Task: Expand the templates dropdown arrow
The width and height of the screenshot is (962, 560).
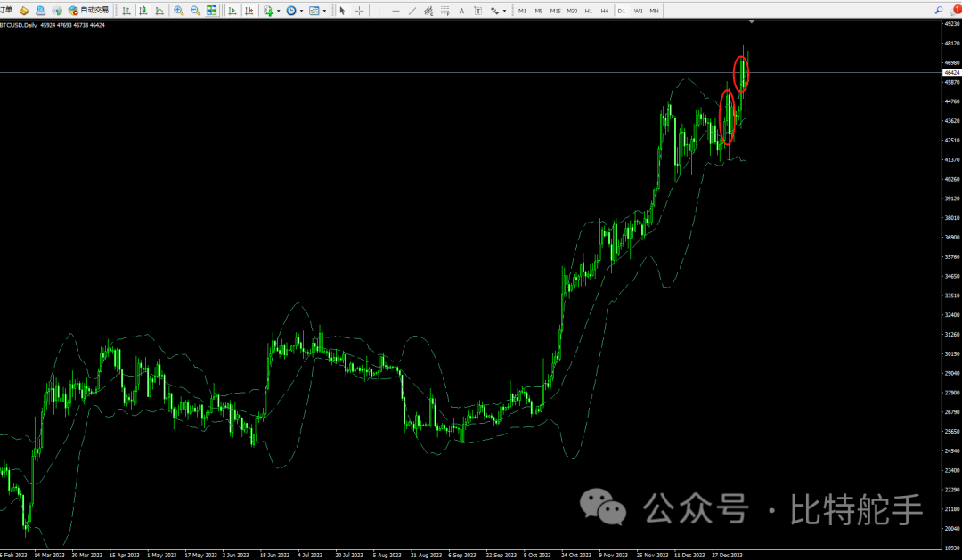Action: click(324, 11)
